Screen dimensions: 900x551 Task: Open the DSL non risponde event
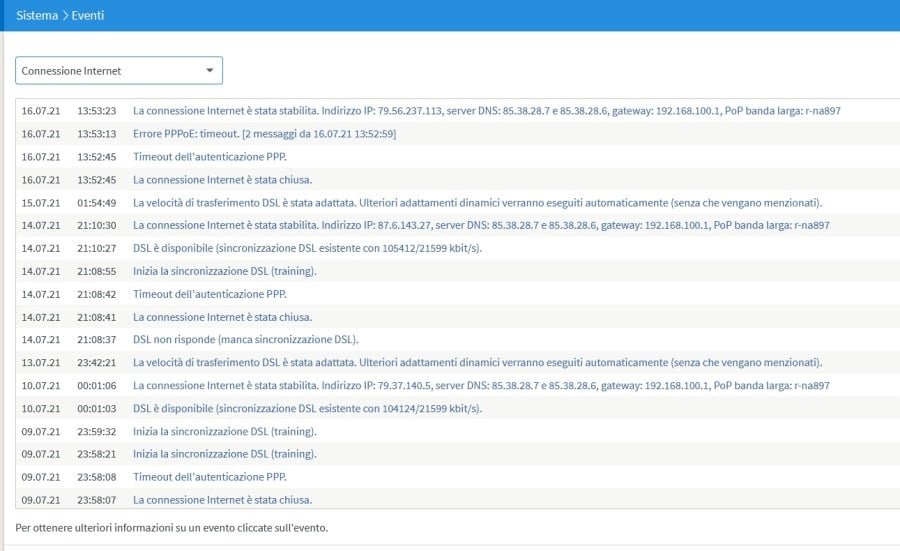click(245, 340)
